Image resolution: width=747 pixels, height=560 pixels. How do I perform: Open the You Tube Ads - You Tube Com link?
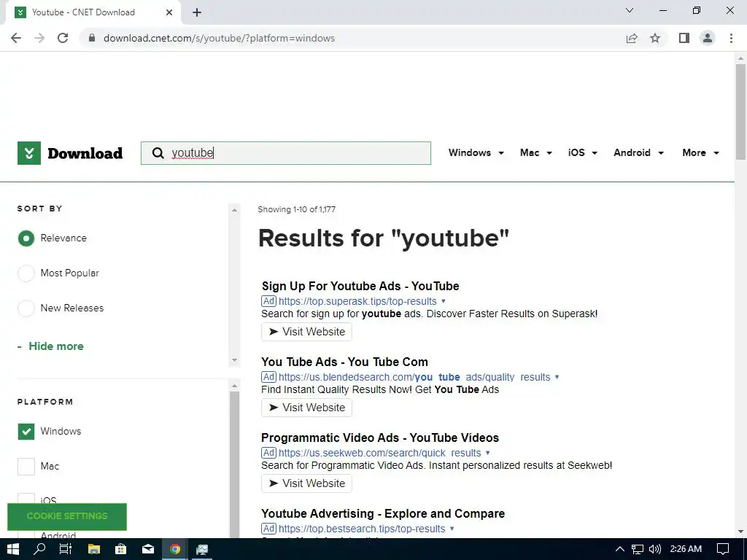pos(344,362)
